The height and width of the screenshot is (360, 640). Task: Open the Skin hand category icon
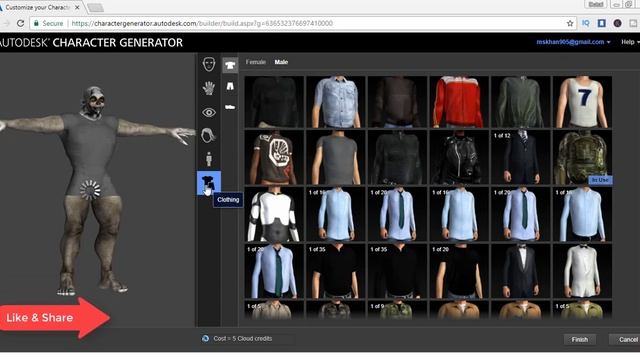(209, 88)
